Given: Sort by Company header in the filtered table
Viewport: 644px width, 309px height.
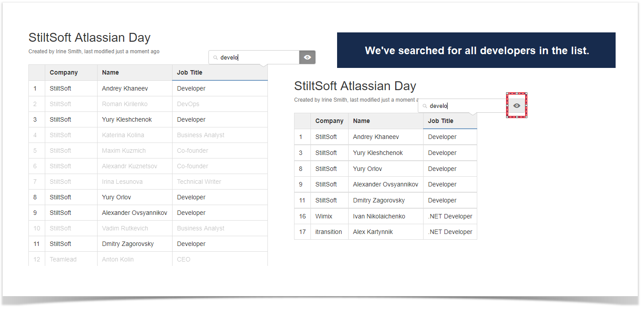Looking at the screenshot, I should click(330, 121).
